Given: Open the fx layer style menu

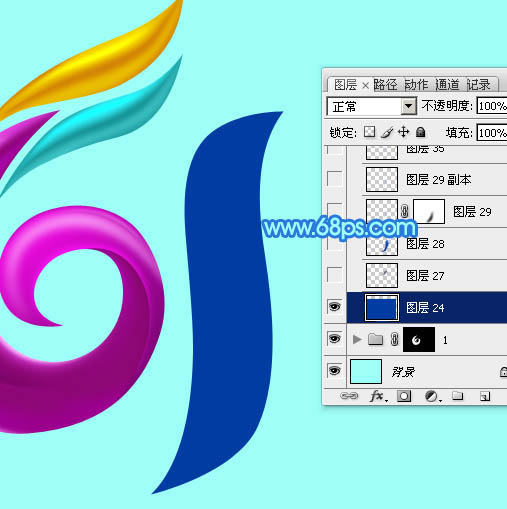Looking at the screenshot, I should coord(379,396).
